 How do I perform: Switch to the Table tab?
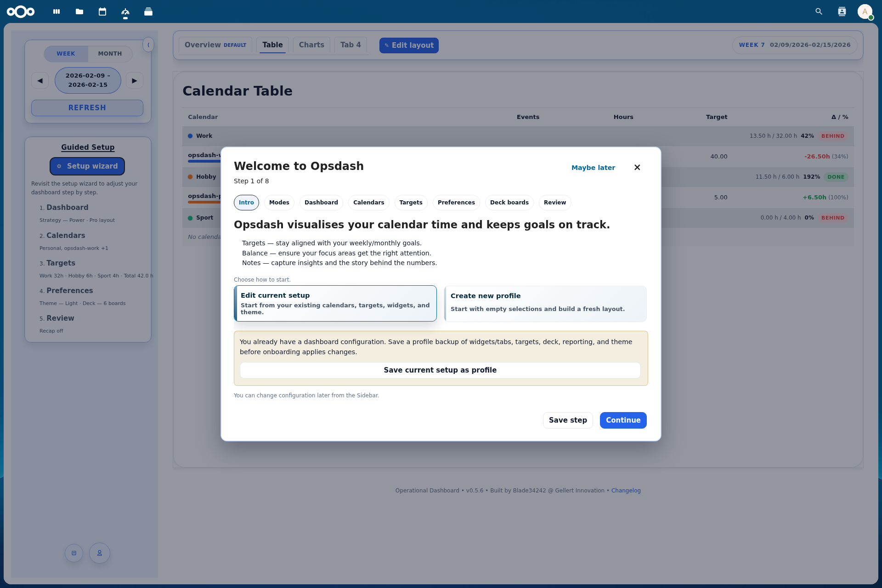point(272,45)
